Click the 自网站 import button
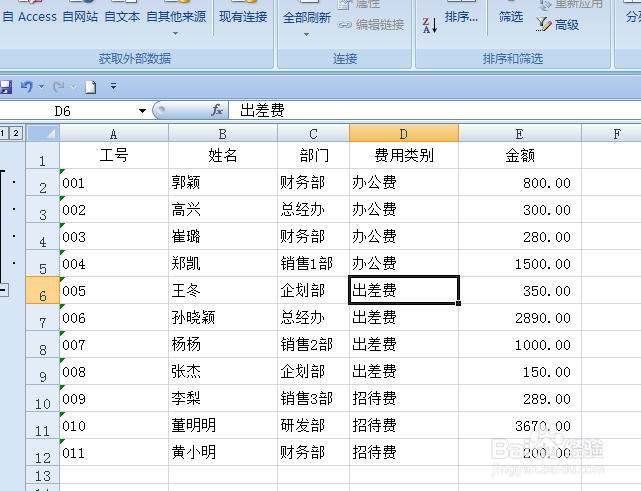This screenshot has height=491, width=641. point(81,17)
